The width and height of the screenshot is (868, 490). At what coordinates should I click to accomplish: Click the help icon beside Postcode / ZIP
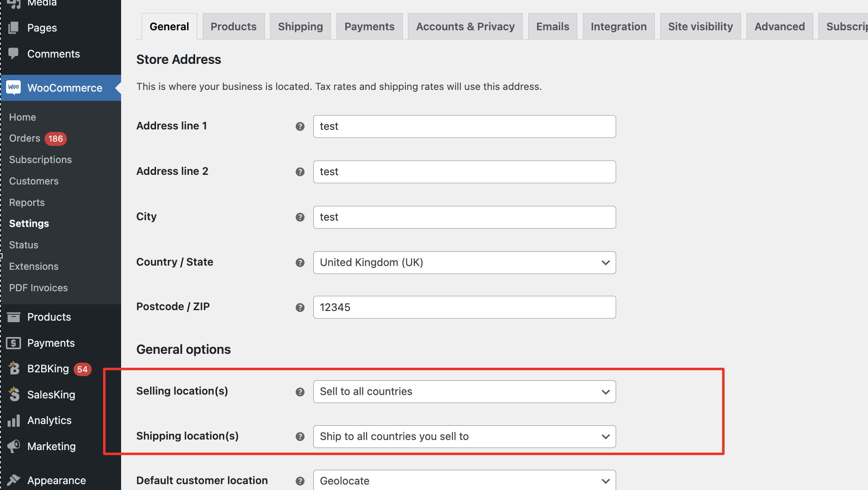pos(300,308)
